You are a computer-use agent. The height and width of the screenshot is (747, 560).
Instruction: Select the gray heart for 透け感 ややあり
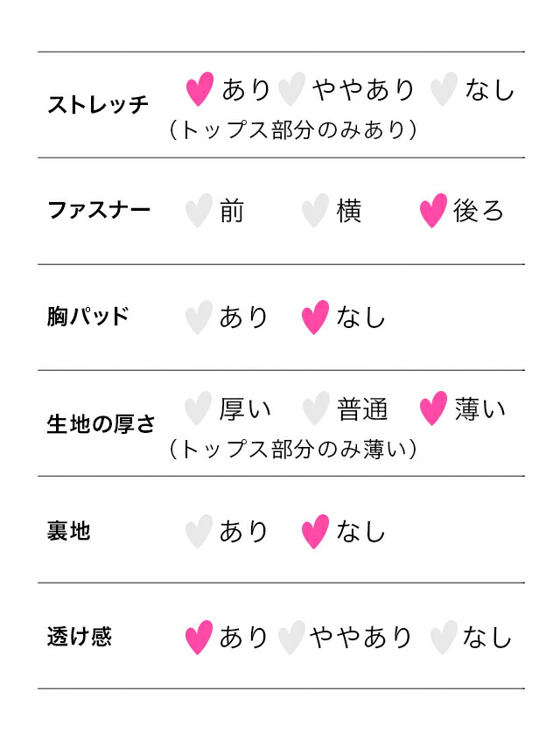click(291, 637)
